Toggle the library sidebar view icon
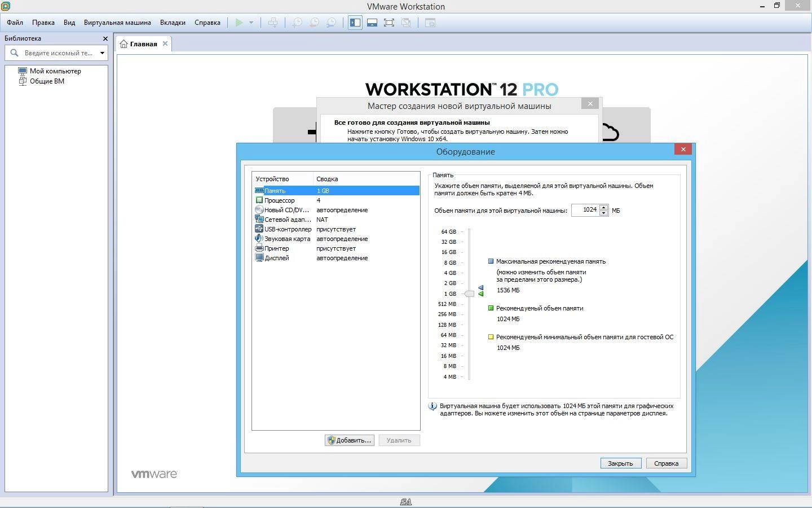812x508 pixels. click(355, 23)
